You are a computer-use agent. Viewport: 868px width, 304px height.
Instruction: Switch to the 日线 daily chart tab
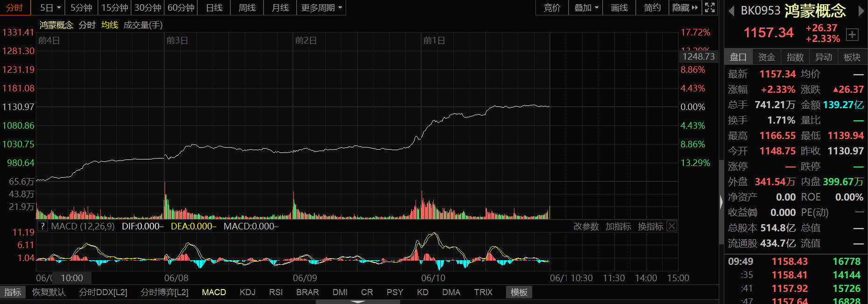(x=214, y=8)
